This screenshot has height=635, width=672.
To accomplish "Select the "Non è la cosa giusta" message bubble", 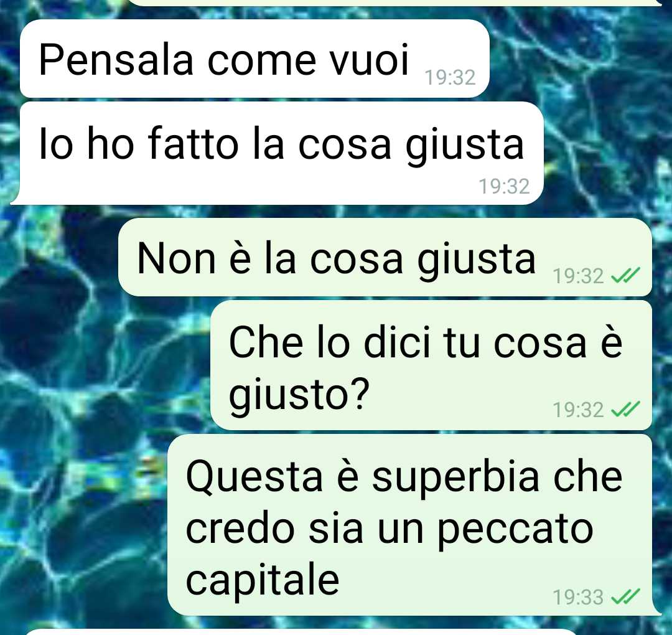I will (x=385, y=257).
